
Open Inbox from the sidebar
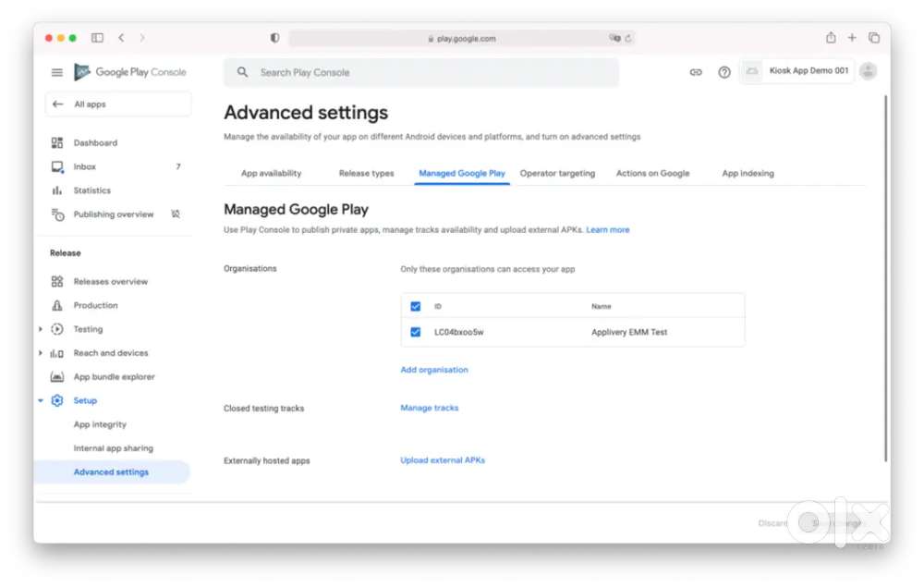85,167
